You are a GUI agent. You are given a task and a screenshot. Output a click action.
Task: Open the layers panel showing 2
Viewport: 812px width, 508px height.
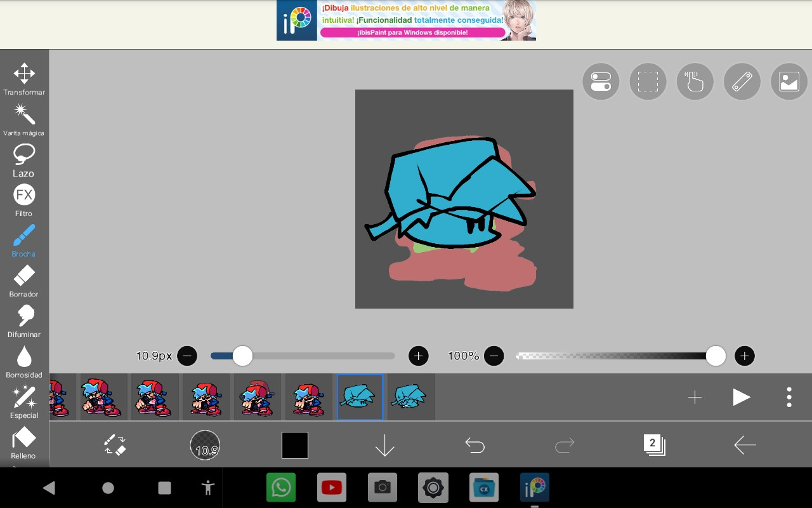[654, 445]
